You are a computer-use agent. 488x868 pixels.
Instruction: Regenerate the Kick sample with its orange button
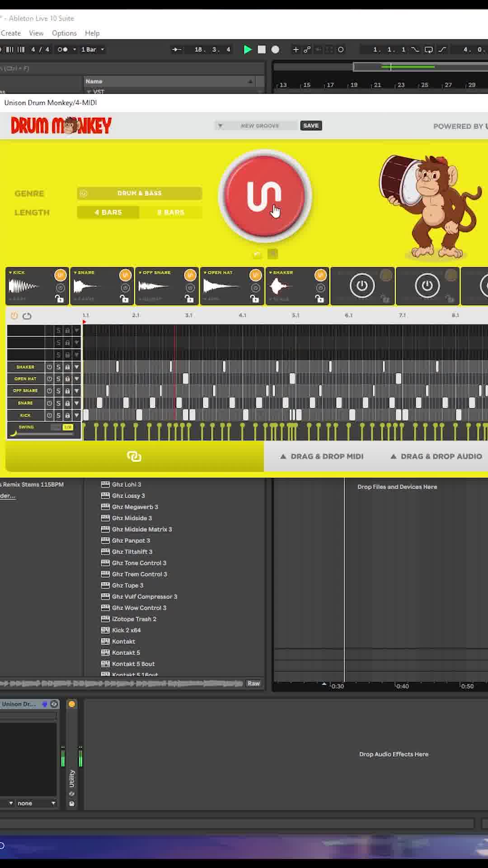pyautogui.click(x=60, y=275)
